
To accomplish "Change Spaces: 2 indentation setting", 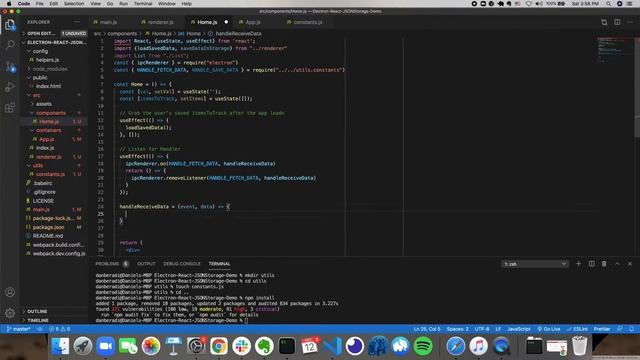I will [458, 329].
